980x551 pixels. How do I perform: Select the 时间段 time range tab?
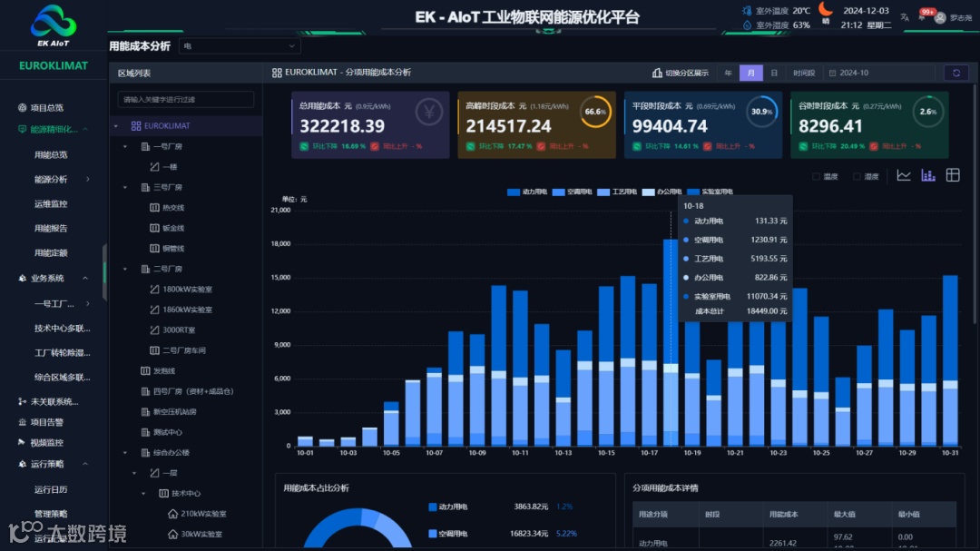pyautogui.click(x=804, y=74)
